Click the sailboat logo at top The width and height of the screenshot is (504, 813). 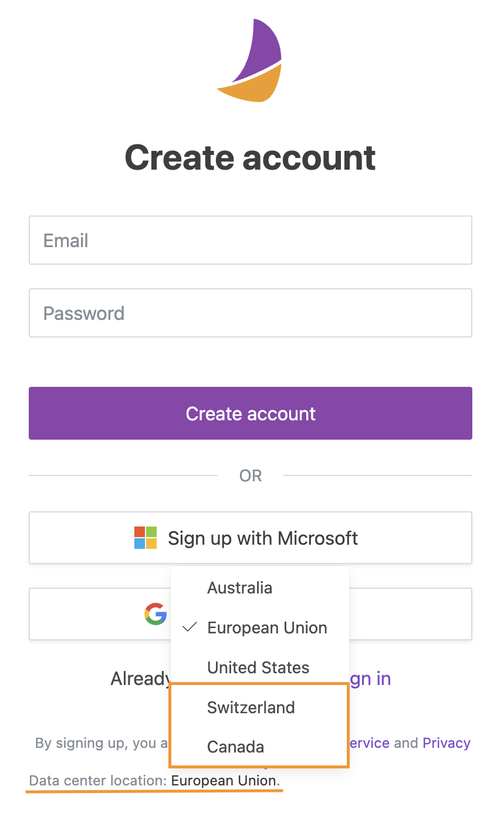(x=251, y=61)
